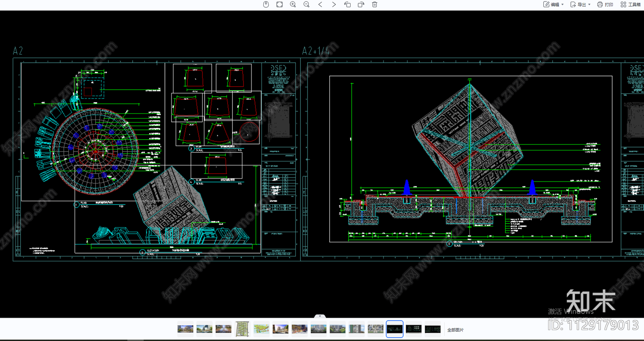The image size is (644, 341).
Task: Select the sixth thumbnail with dusk rendering
Action: coord(281,329)
